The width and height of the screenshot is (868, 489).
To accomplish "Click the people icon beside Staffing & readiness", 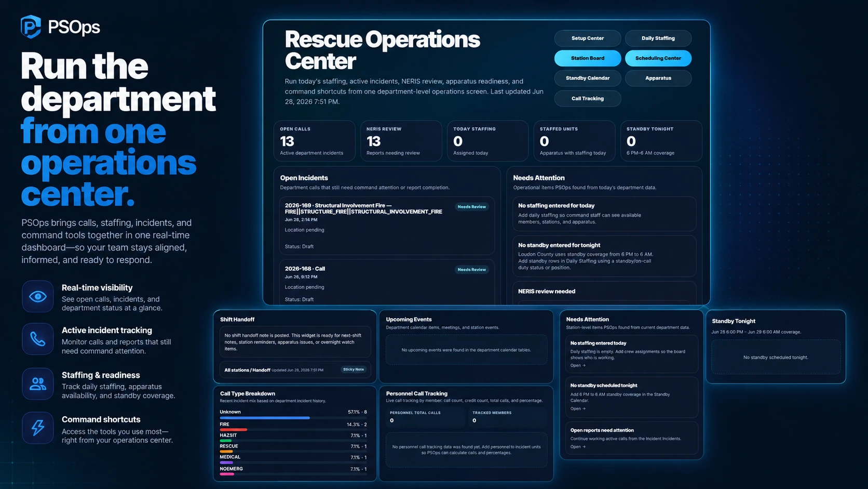I will [37, 384].
